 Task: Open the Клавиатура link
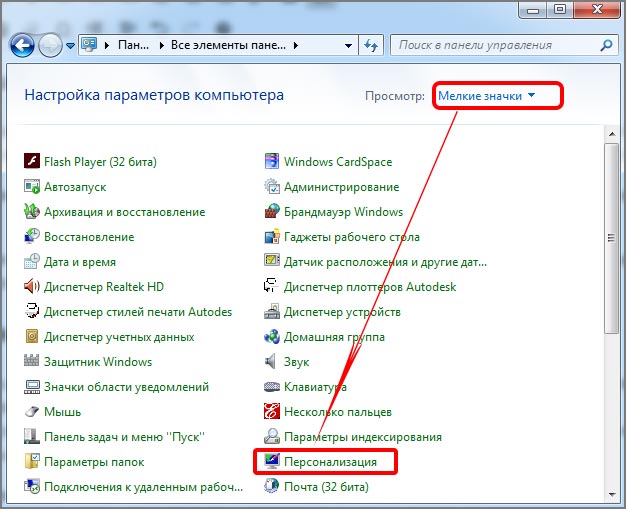coord(315,387)
